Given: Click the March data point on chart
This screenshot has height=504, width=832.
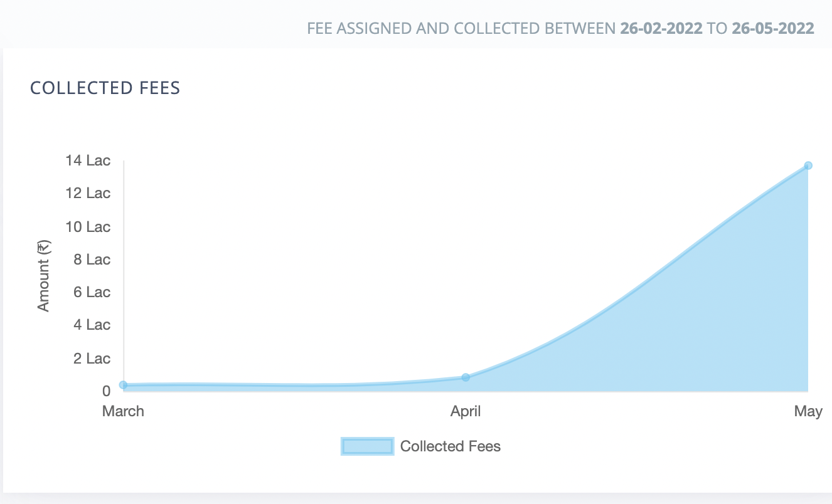Looking at the screenshot, I should 124,385.
